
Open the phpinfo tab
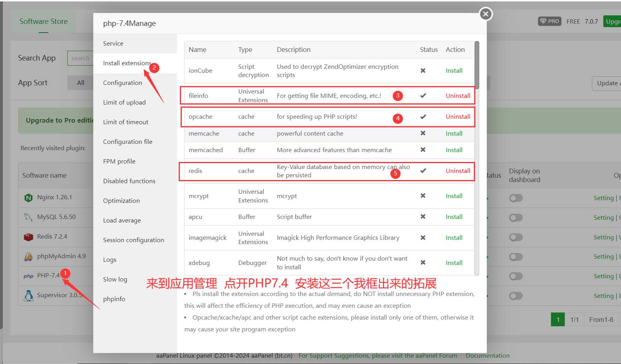click(135, 299)
